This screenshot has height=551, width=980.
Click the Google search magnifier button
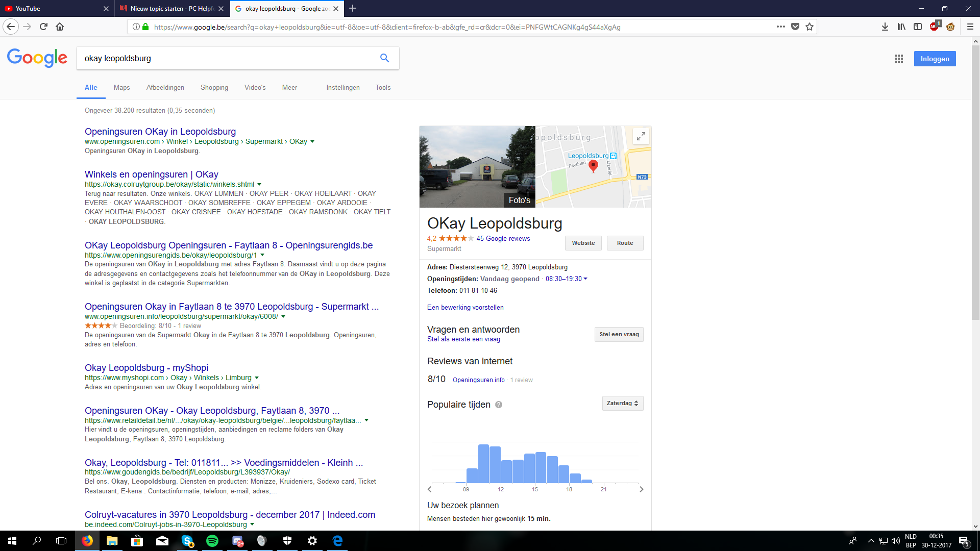(385, 58)
